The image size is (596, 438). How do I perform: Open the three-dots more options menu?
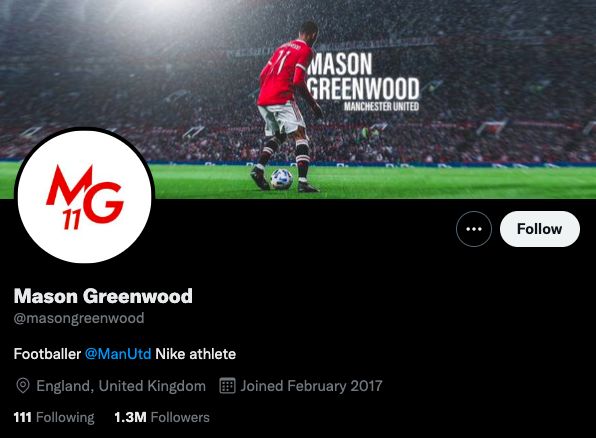tap(474, 229)
